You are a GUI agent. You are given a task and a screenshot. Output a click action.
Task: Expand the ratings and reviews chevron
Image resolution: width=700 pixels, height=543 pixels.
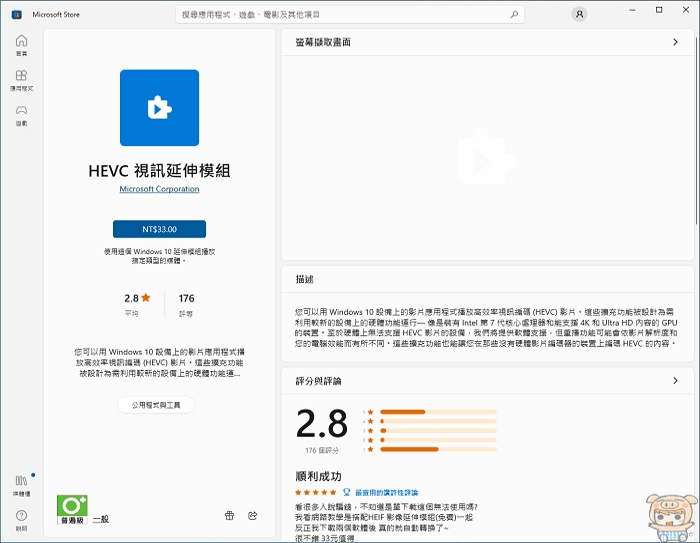(x=675, y=380)
